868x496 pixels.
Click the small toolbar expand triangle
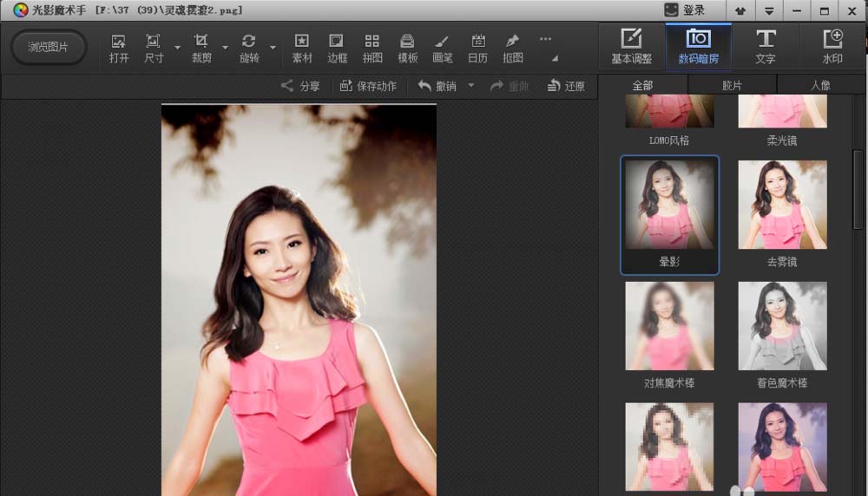tap(555, 58)
